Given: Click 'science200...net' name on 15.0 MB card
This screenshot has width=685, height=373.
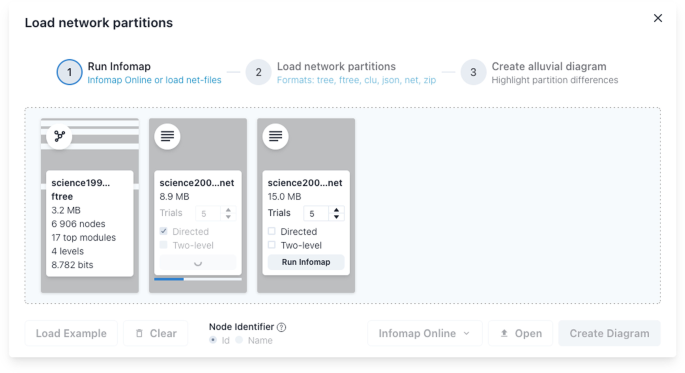Looking at the screenshot, I should 305,183.
